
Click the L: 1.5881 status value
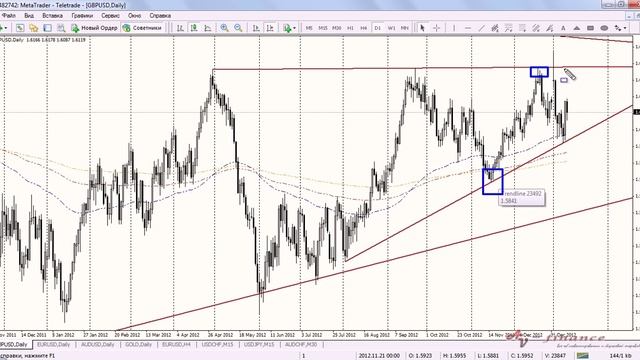(487, 356)
